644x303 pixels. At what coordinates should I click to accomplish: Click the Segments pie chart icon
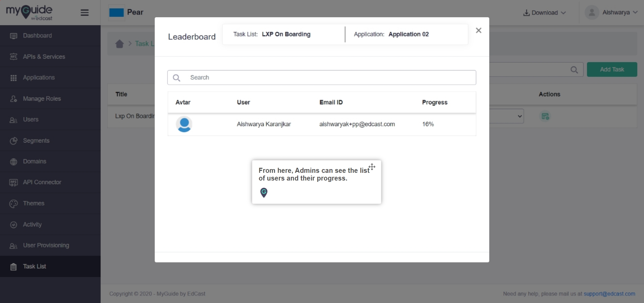[13, 141]
